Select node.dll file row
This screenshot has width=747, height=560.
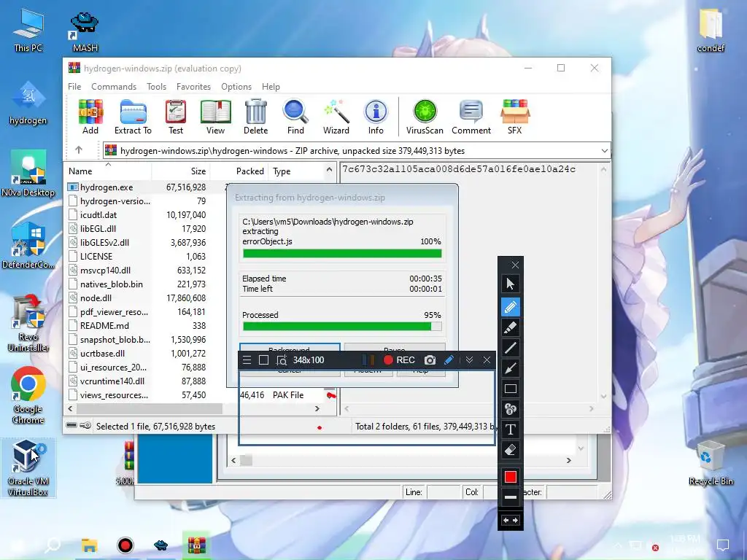(x=96, y=298)
